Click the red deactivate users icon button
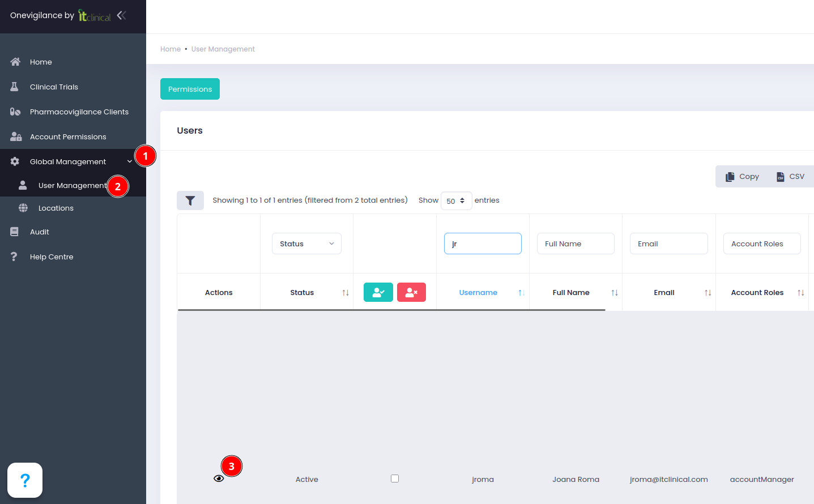The image size is (814, 504). tap(411, 292)
